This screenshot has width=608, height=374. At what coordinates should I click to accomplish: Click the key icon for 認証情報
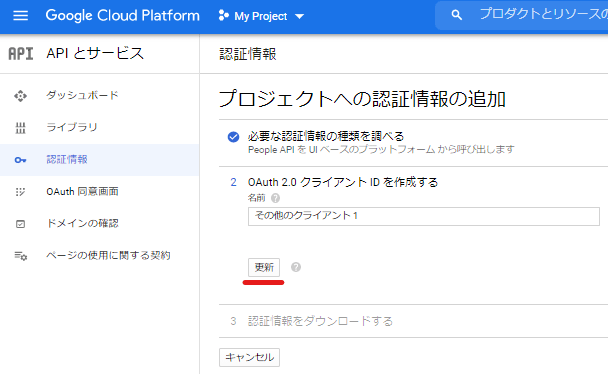point(21,160)
